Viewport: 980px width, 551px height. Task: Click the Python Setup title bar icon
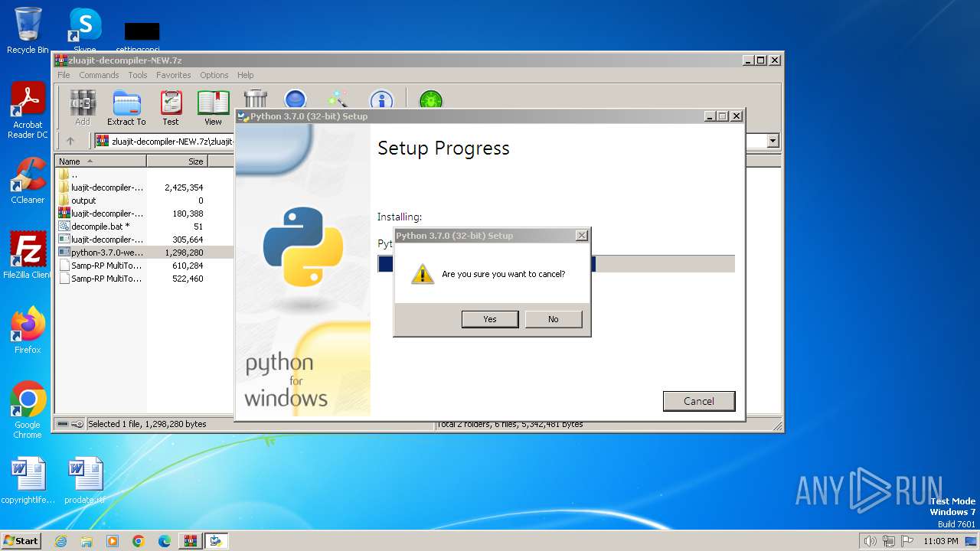pyautogui.click(x=243, y=116)
